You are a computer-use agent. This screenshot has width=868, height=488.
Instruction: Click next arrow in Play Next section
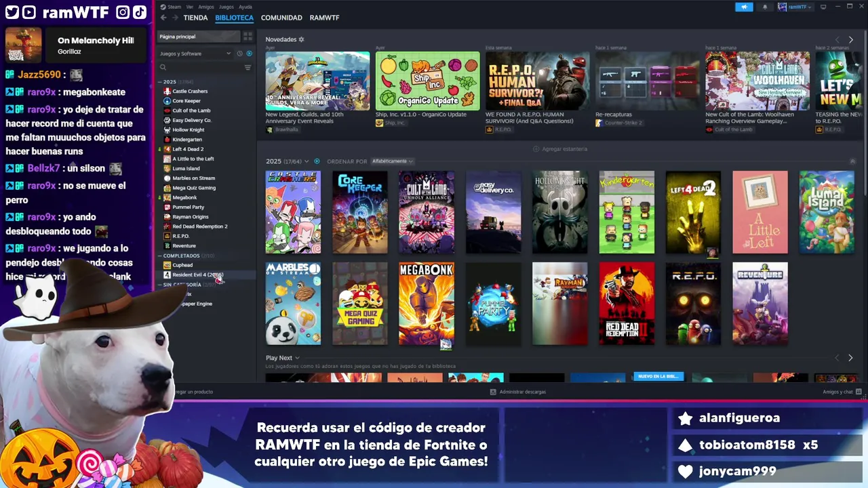[x=851, y=358]
